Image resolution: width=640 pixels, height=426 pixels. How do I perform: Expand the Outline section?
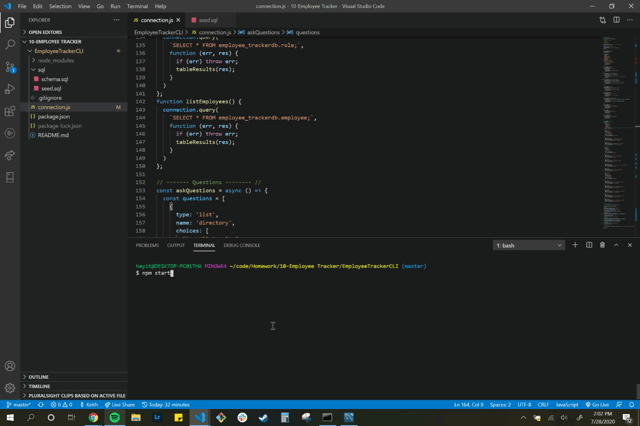pyautogui.click(x=74, y=377)
